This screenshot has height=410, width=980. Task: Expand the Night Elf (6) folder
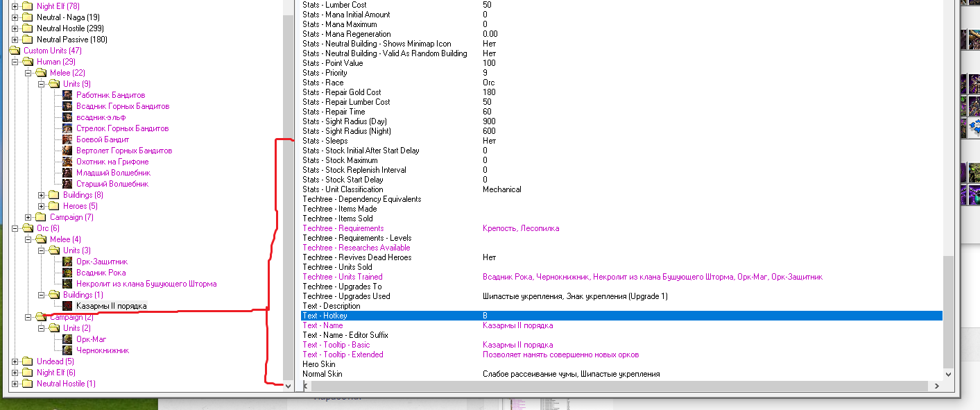tap(15, 373)
